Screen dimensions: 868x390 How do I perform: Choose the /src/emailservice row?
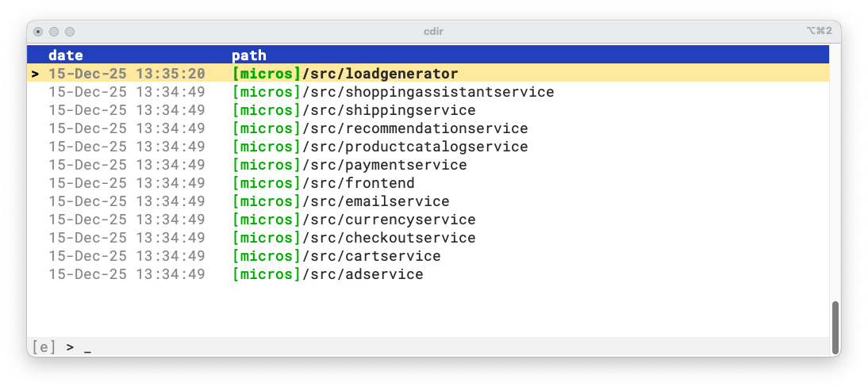pyautogui.click(x=376, y=201)
